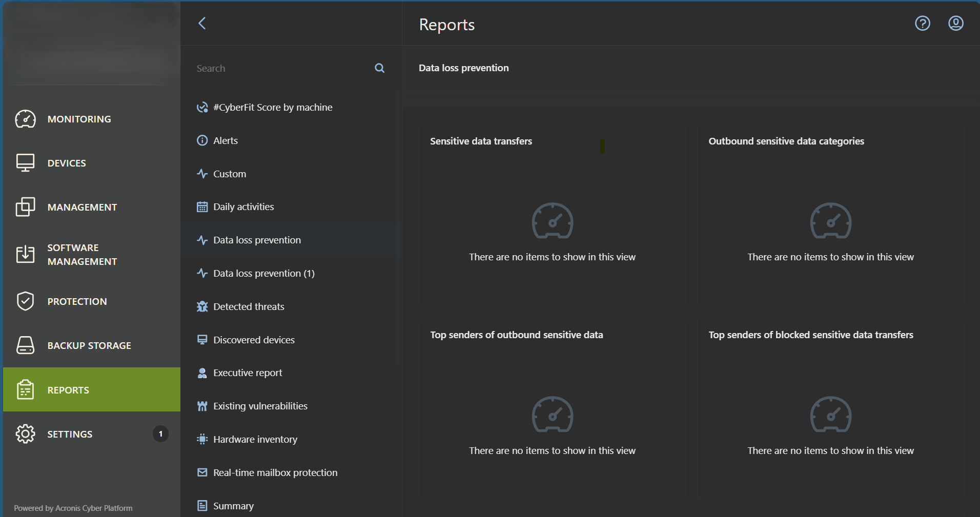The width and height of the screenshot is (980, 517).
Task: Click the Settings gear icon
Action: click(25, 434)
